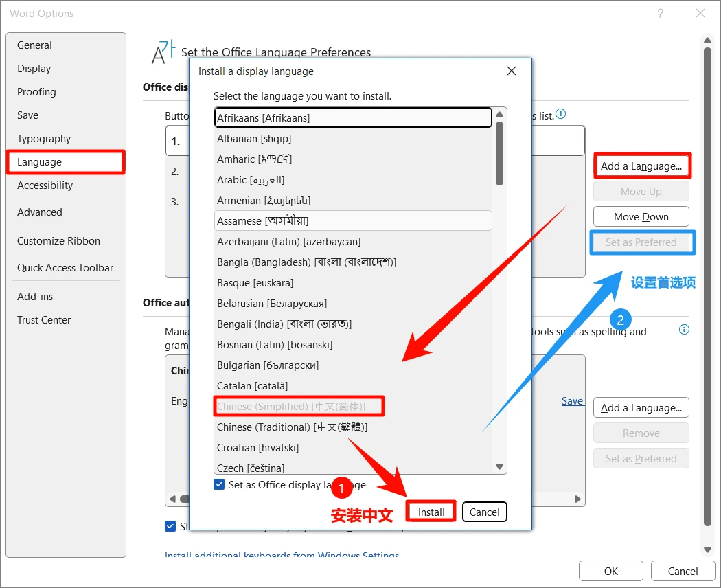Select Czech [čeština]

coord(353,468)
